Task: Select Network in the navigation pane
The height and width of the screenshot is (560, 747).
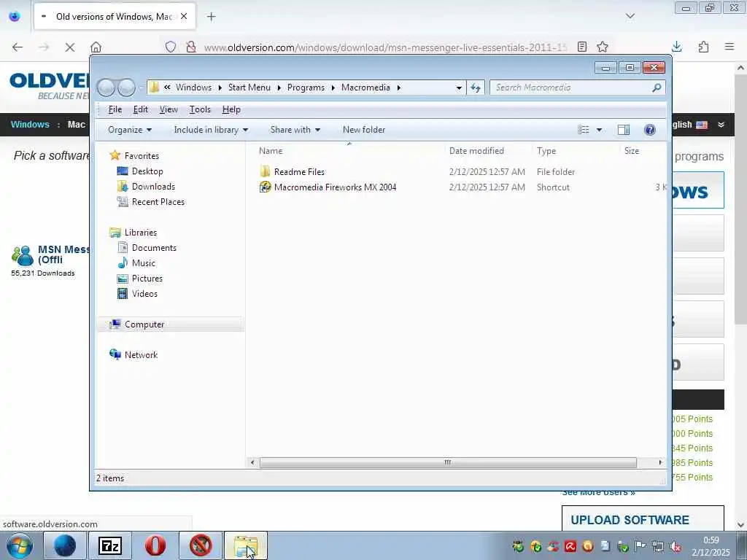Action: [x=141, y=355]
